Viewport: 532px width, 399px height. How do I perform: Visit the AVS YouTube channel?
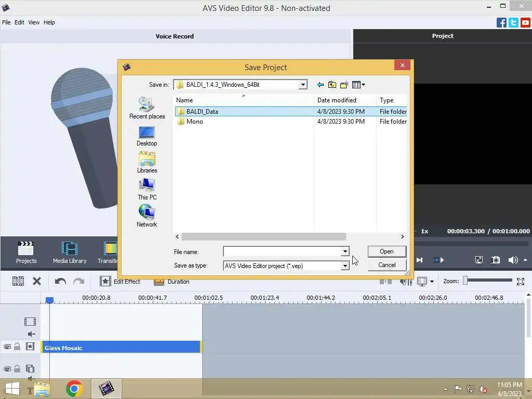pos(525,23)
